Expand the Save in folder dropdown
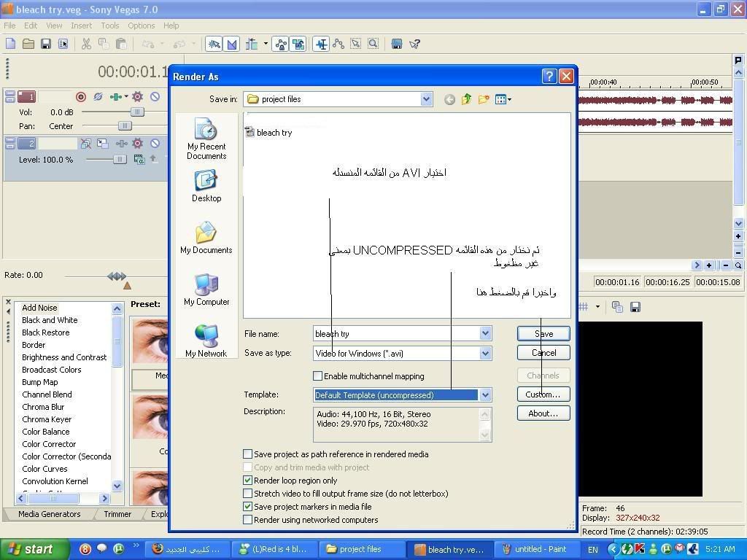Viewport: 747px width, 560px height. click(x=426, y=99)
